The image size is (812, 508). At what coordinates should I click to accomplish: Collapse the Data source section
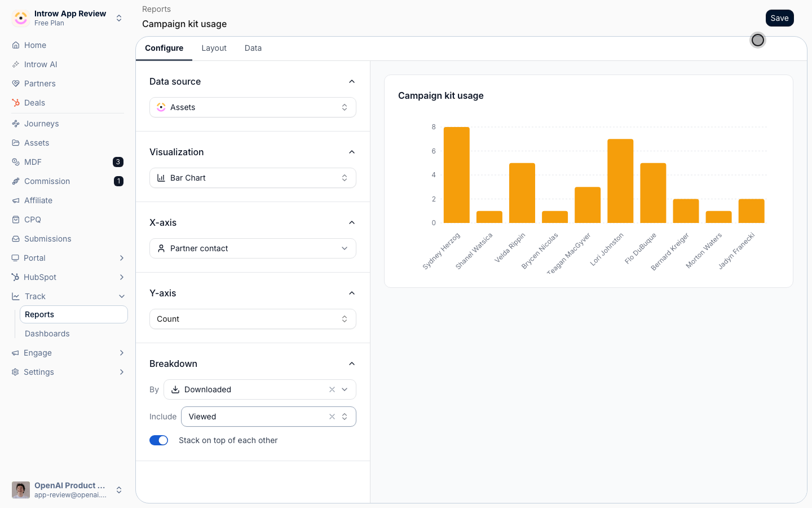(x=352, y=81)
